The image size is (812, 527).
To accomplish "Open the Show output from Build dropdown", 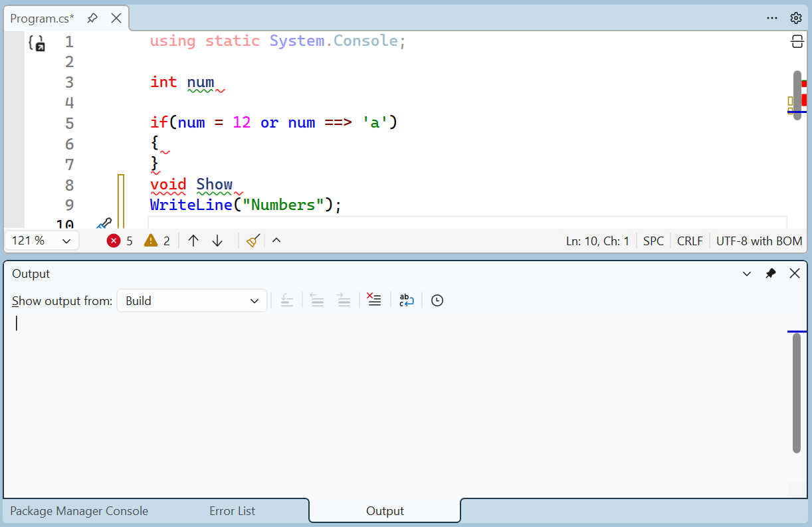I will pos(192,300).
